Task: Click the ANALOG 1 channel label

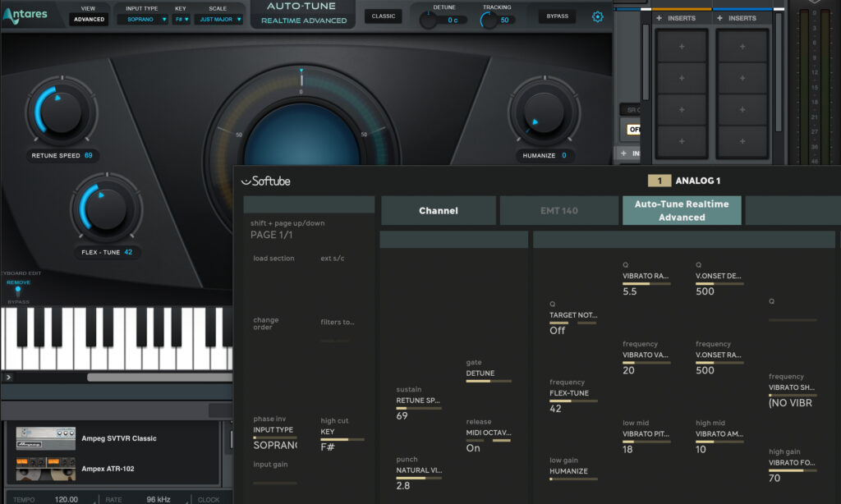Action: tap(698, 181)
